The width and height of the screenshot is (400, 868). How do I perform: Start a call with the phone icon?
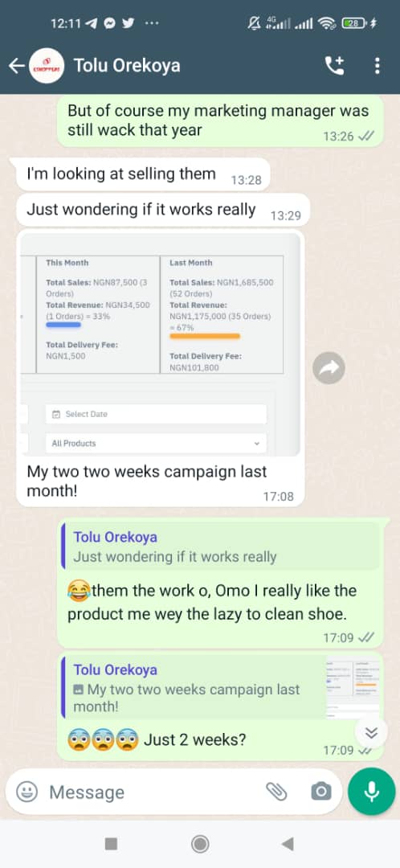[x=334, y=66]
